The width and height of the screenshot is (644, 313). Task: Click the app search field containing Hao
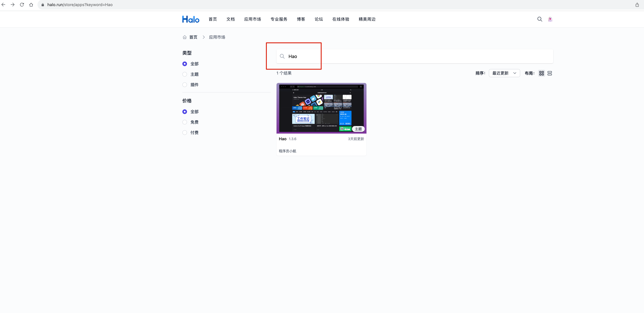coord(415,56)
